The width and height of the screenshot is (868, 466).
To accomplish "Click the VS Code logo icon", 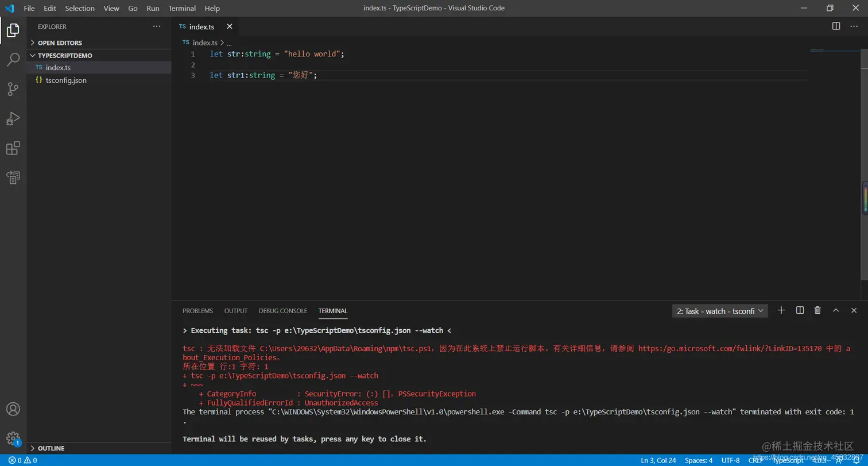I will click(10, 8).
